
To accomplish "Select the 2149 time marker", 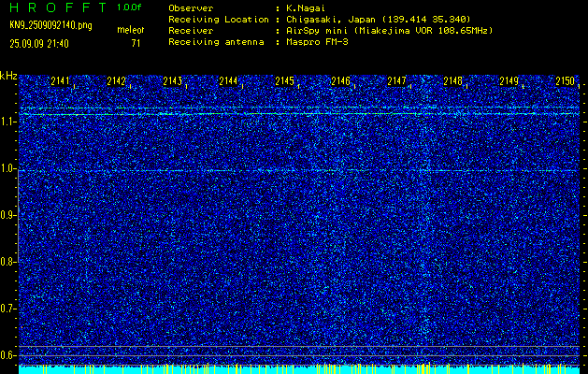I will (x=509, y=81).
